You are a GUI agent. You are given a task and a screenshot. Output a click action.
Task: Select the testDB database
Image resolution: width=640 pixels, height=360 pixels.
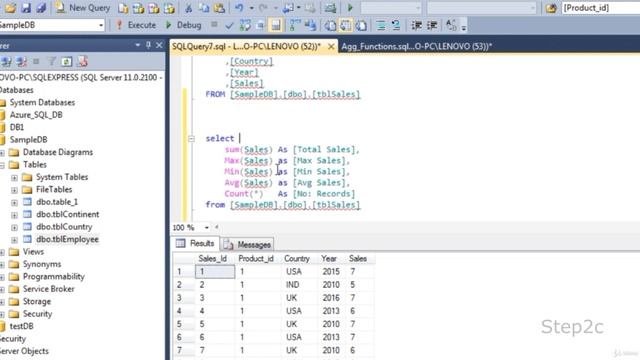(21, 326)
